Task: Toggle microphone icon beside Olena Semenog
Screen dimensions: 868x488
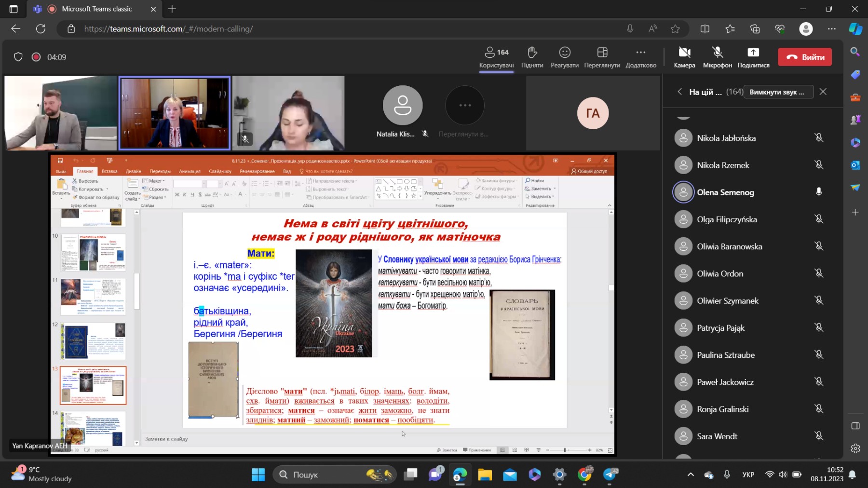Action: [x=818, y=192]
